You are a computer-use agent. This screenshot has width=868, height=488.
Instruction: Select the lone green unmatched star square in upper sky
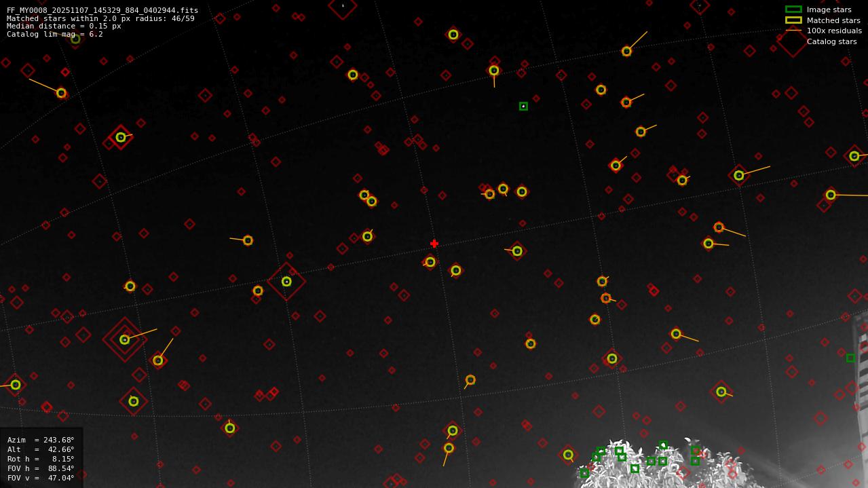click(x=523, y=107)
